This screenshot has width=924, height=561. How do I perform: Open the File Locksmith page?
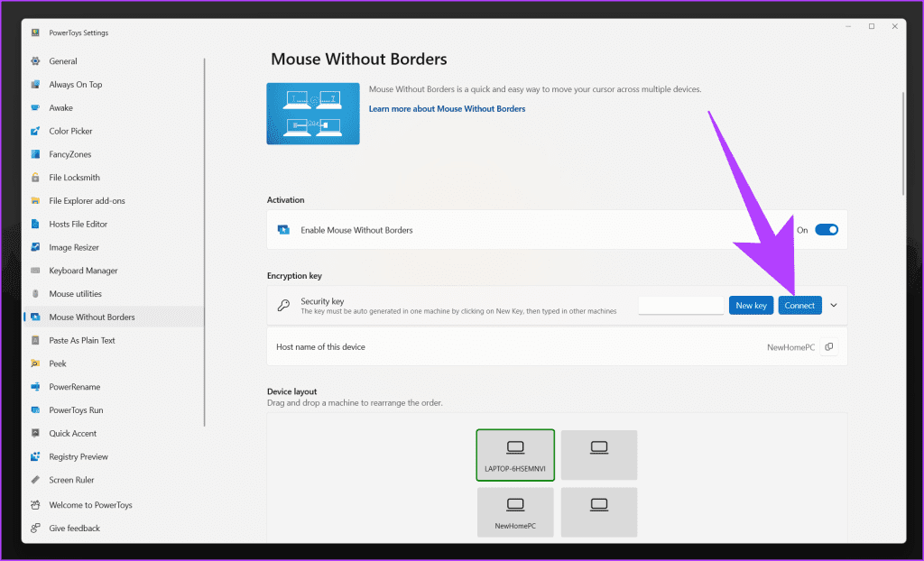(x=115, y=178)
